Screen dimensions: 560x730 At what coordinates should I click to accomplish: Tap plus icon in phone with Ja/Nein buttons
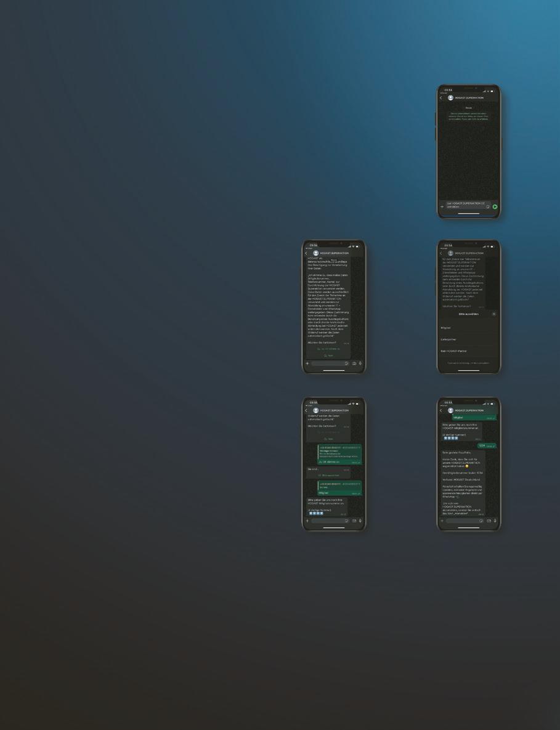pos(307,363)
